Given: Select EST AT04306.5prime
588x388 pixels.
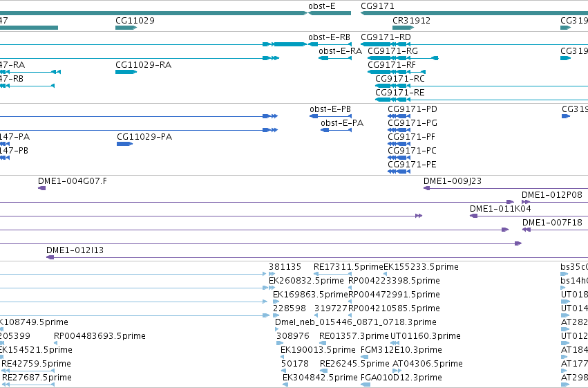Looking at the screenshot, I should point(397,371).
